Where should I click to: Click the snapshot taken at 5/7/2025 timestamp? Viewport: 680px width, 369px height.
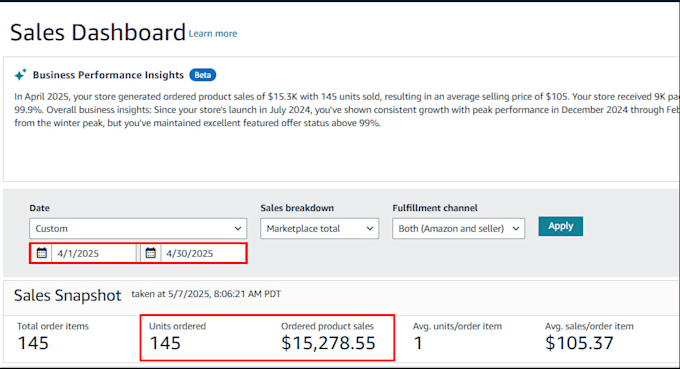click(206, 294)
